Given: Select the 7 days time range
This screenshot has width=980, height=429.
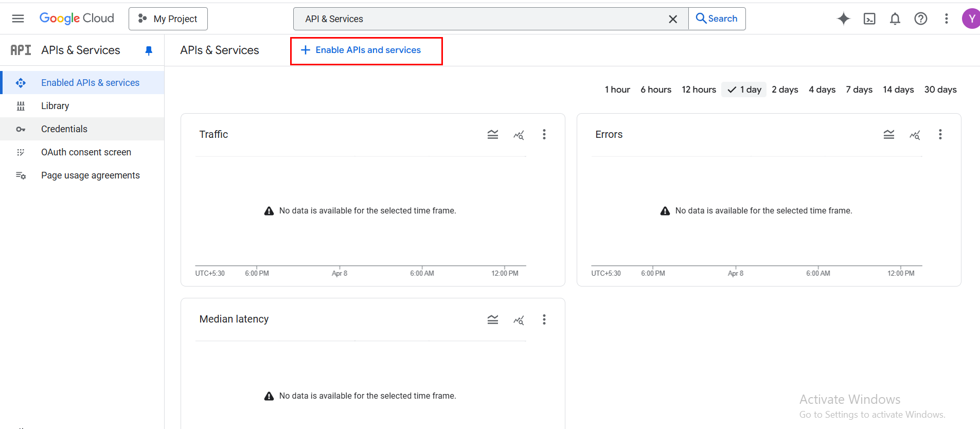Looking at the screenshot, I should [859, 90].
